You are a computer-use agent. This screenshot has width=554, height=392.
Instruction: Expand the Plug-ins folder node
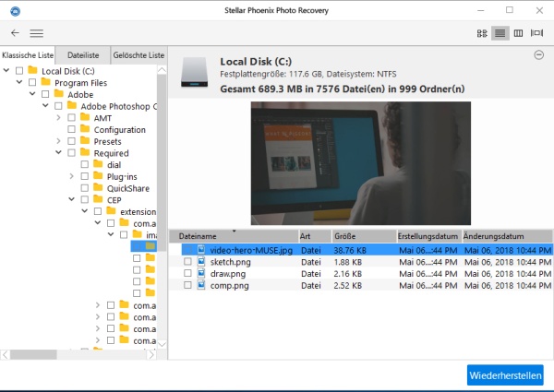[x=72, y=176]
